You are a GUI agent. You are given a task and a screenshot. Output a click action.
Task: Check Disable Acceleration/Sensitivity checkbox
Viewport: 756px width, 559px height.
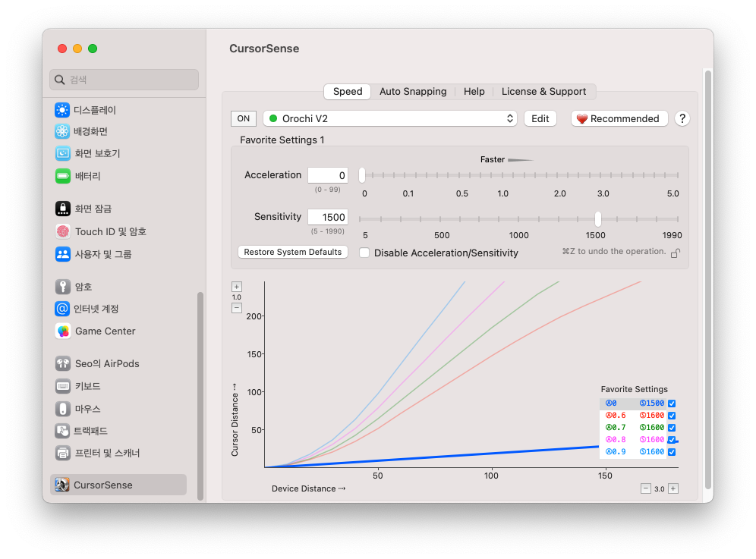tap(364, 253)
